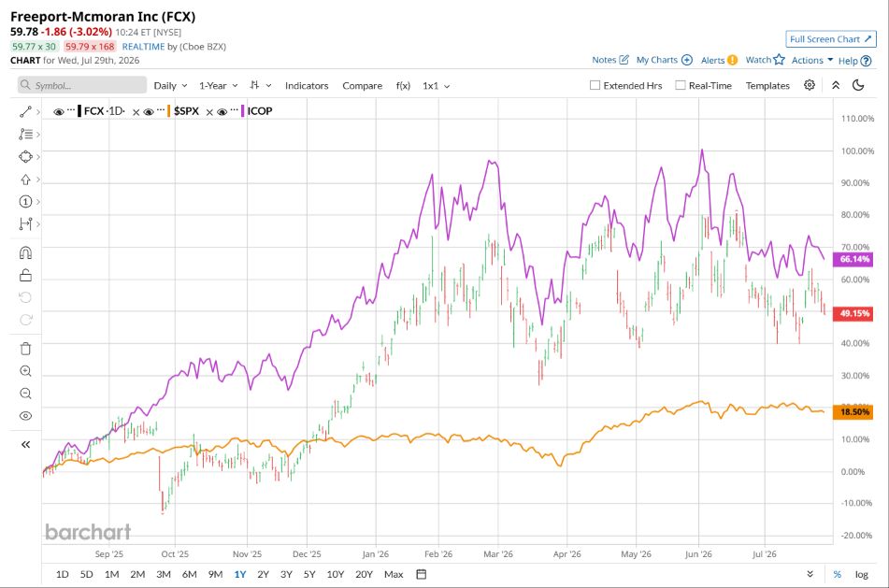The width and height of the screenshot is (889, 588).
Task: Focus the Symbol search field
Action: coord(82,85)
